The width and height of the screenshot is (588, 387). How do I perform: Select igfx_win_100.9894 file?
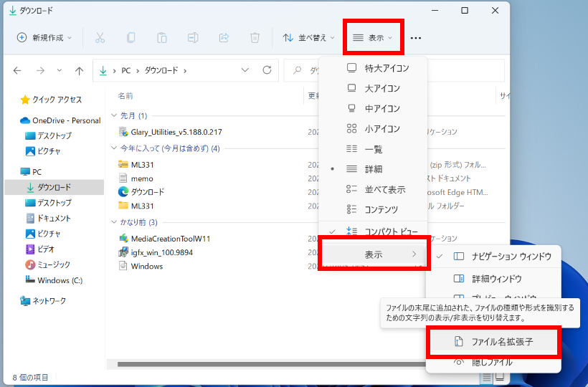coord(156,252)
